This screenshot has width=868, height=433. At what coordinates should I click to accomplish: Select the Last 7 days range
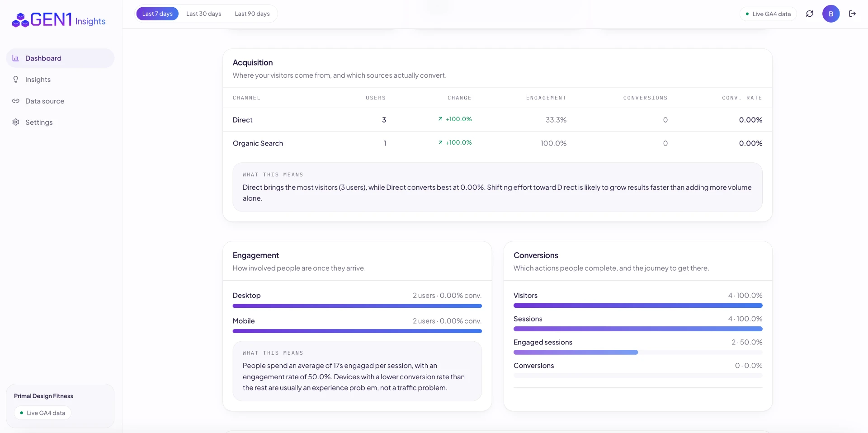(x=157, y=14)
